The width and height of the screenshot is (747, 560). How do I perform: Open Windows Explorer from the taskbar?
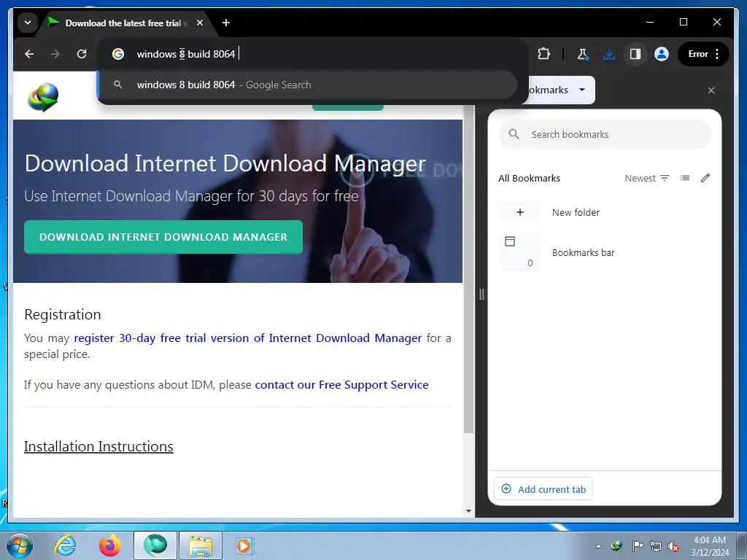point(201,545)
